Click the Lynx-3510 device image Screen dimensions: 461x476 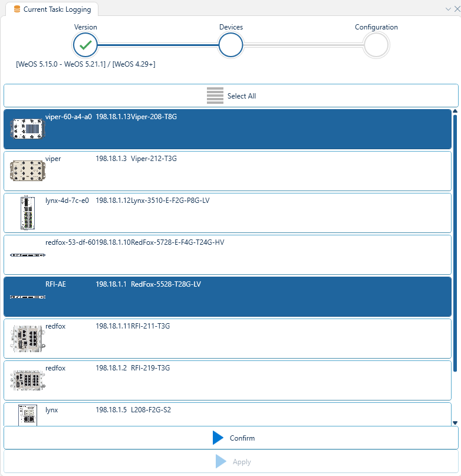point(28,213)
